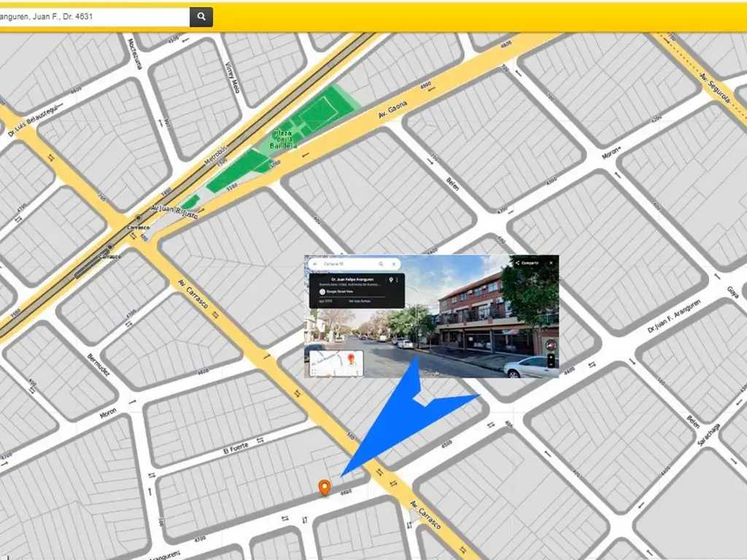
Task: Click the Plaza de la Bandera park
Action: (306, 124)
